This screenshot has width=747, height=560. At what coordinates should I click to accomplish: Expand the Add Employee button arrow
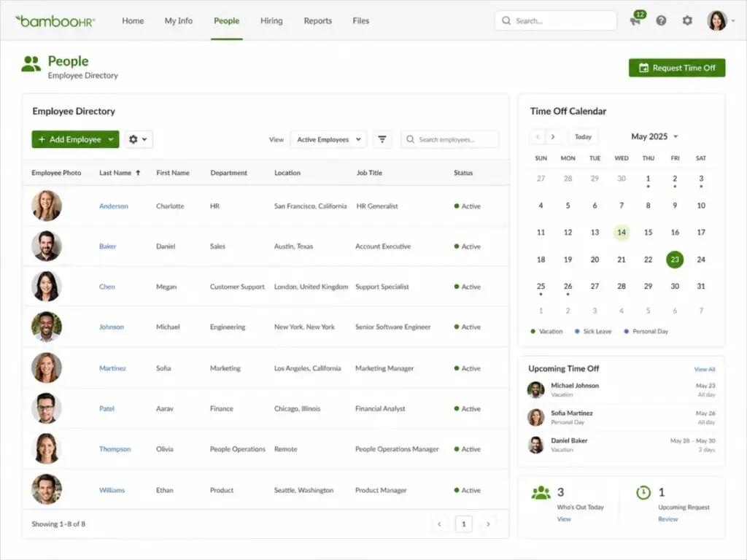111,139
